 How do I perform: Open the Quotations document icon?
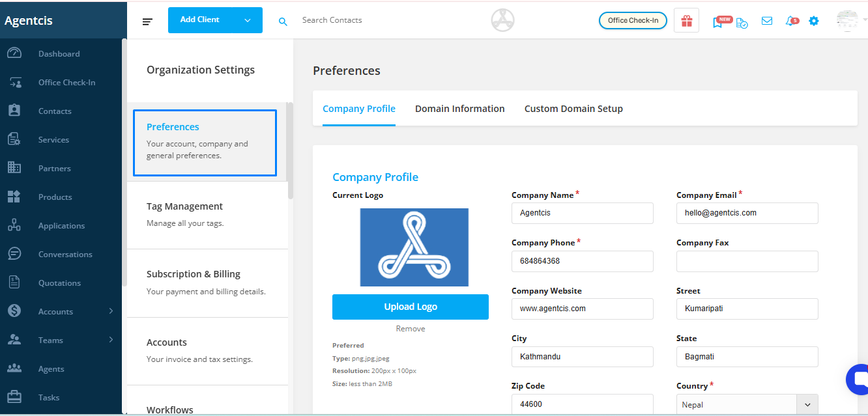[x=14, y=283]
